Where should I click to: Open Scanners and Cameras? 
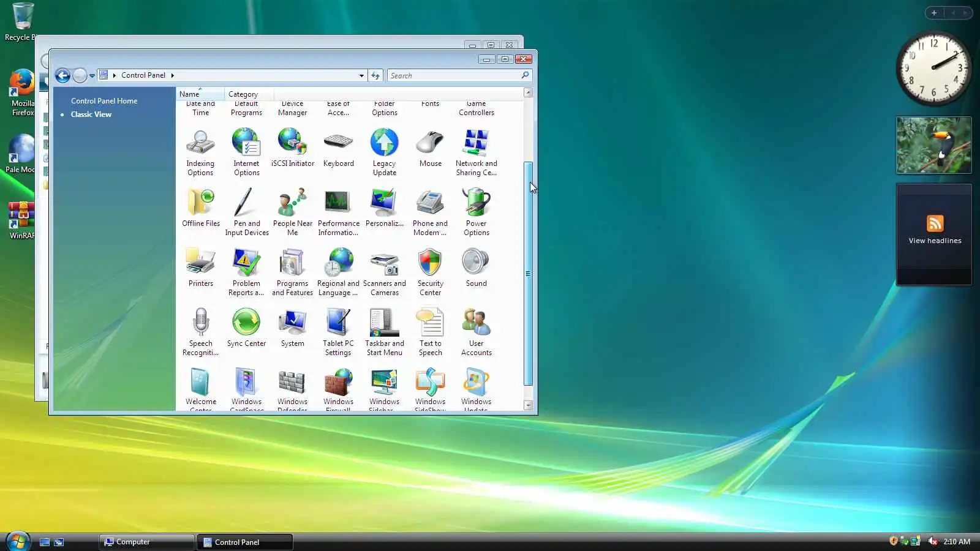[x=385, y=273]
